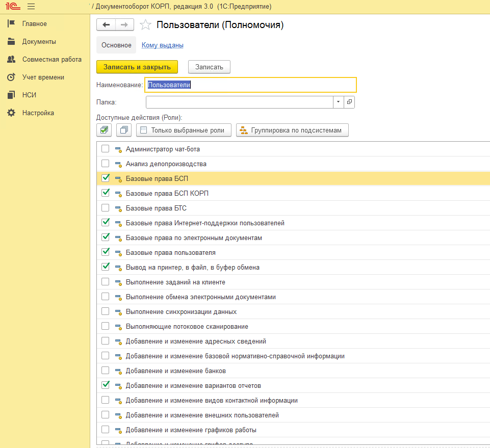The height and width of the screenshot is (448, 490).
Task: Click the НСИ icon in sidebar
Action: tap(11, 95)
